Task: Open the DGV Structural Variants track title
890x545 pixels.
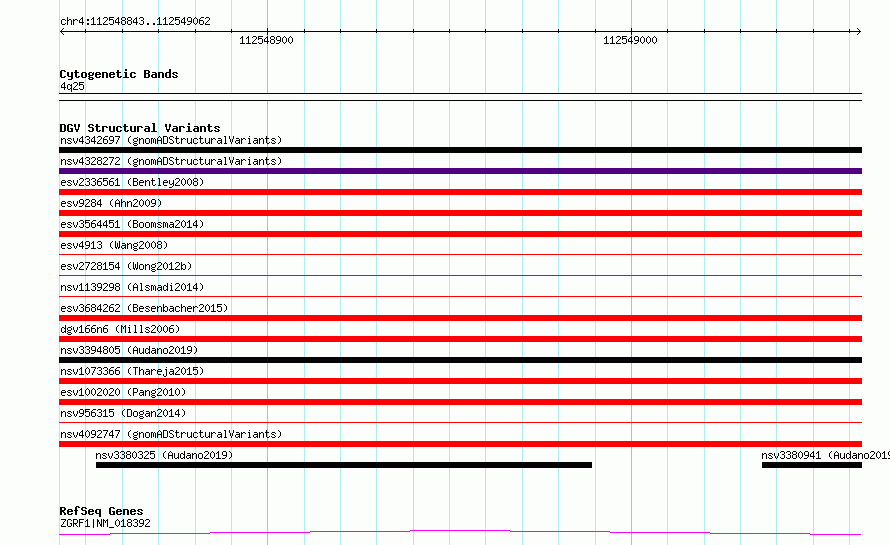Action: (x=140, y=128)
